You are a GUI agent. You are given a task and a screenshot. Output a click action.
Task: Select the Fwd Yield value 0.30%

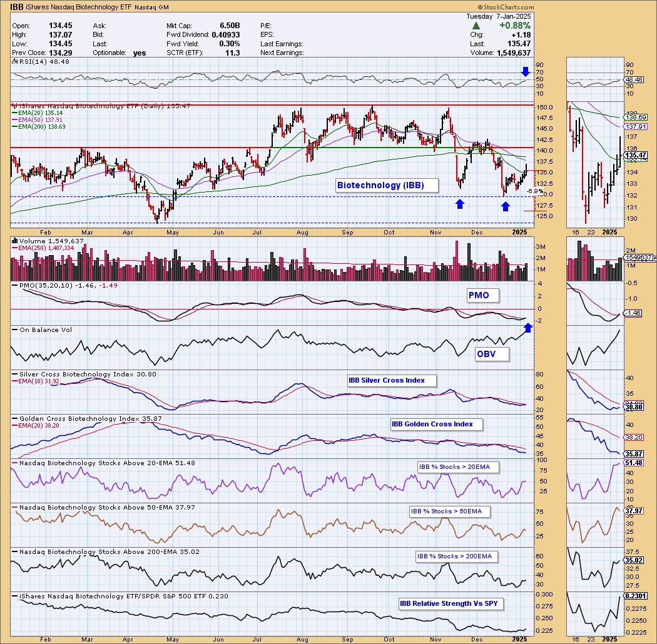coord(230,44)
